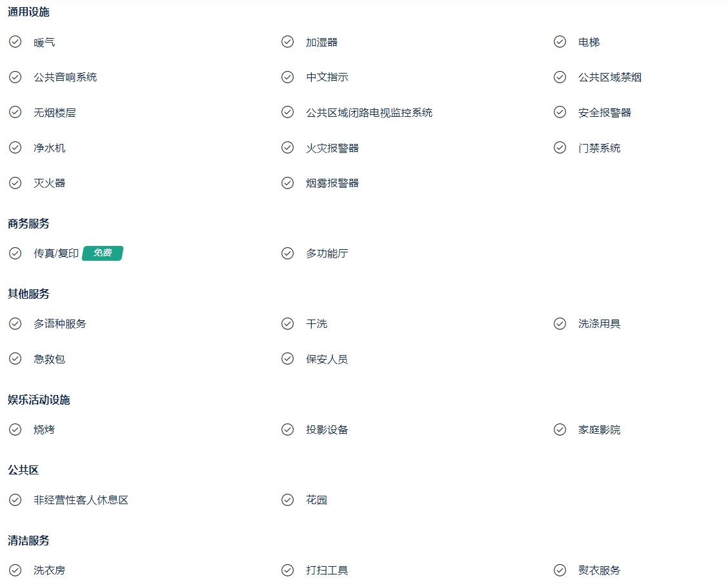Click the check icon next to 烟雾报警器
This screenshot has height=579, width=728.
click(287, 183)
